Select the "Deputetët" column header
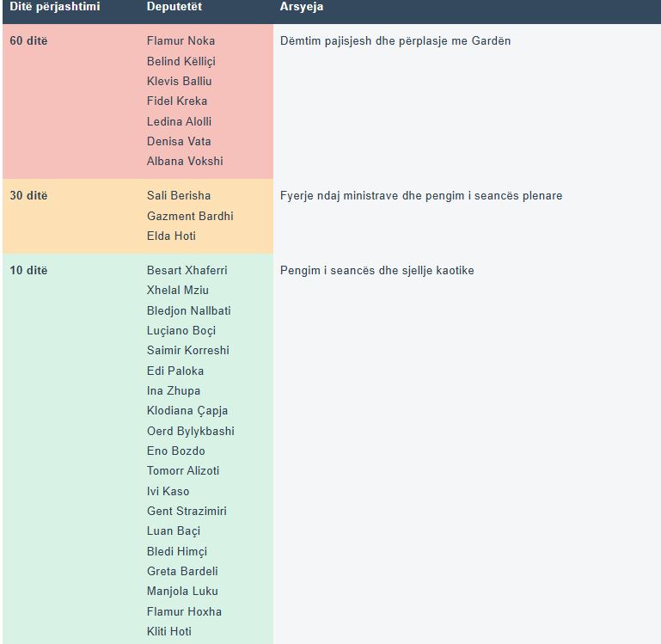The height and width of the screenshot is (644, 661). point(175,7)
